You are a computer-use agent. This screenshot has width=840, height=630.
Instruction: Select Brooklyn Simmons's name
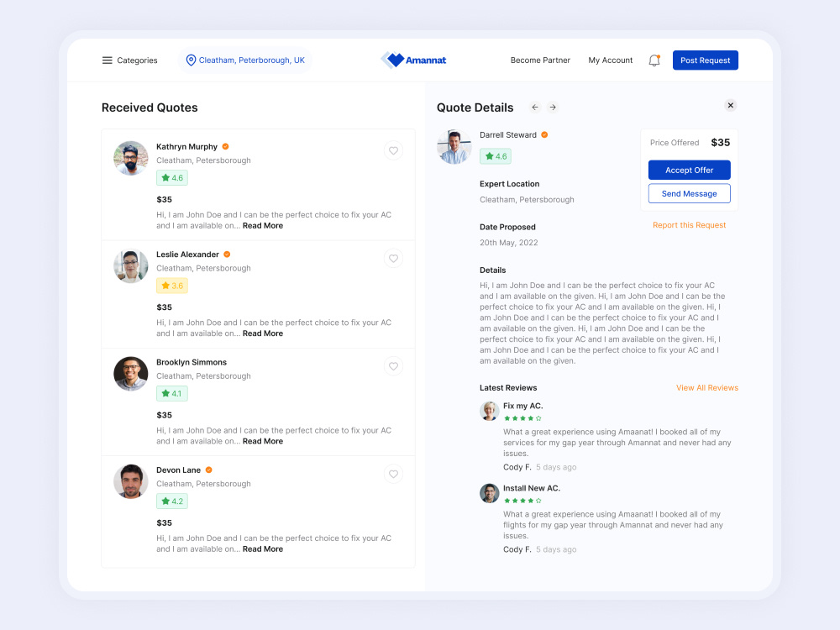192,362
